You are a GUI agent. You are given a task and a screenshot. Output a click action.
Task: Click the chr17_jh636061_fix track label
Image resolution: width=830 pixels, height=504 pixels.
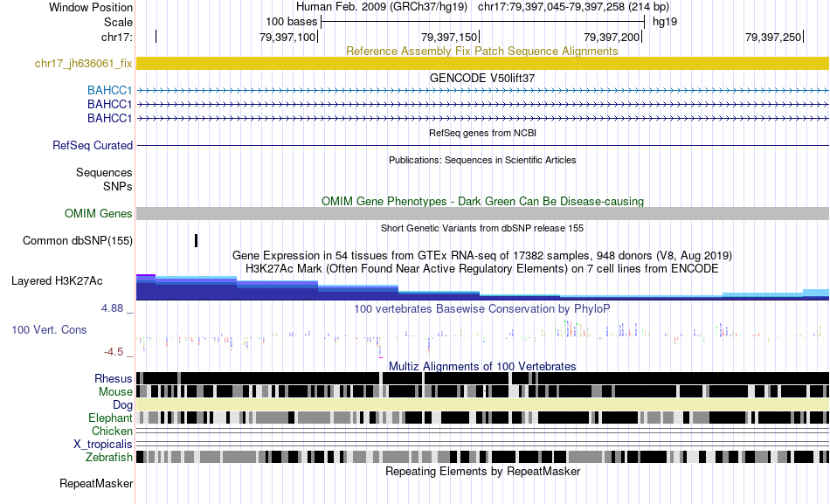point(83,64)
